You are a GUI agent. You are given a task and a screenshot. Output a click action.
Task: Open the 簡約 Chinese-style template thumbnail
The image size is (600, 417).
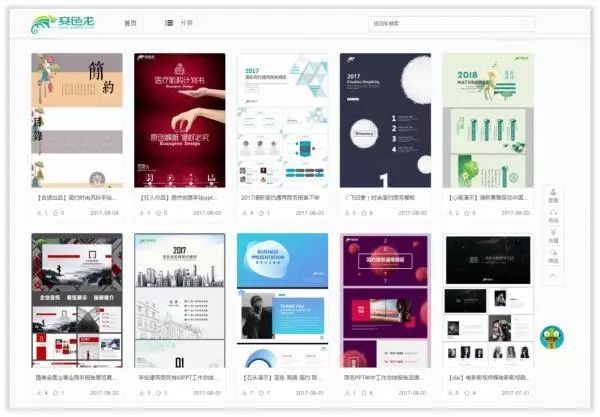coord(77,120)
